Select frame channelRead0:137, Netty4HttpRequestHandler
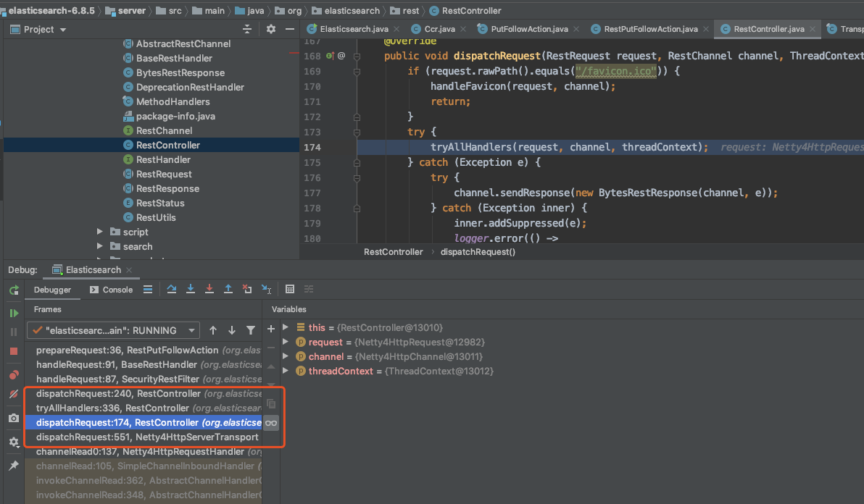 pos(144,452)
